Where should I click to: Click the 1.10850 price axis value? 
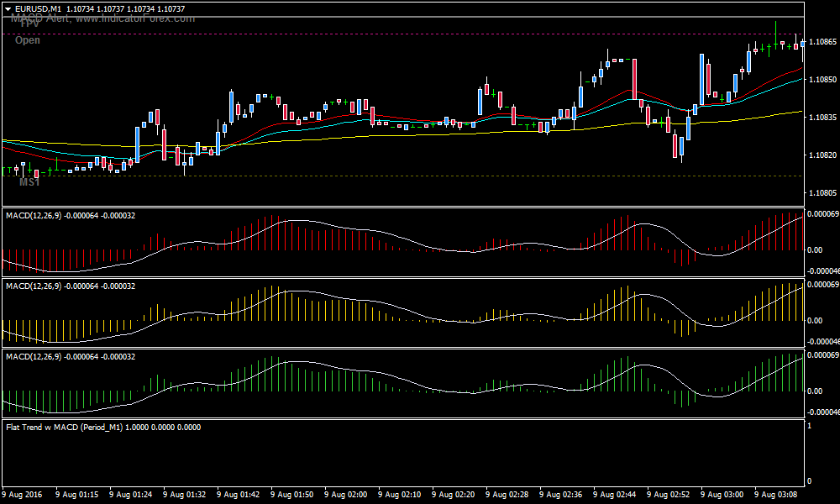pyautogui.click(x=821, y=80)
